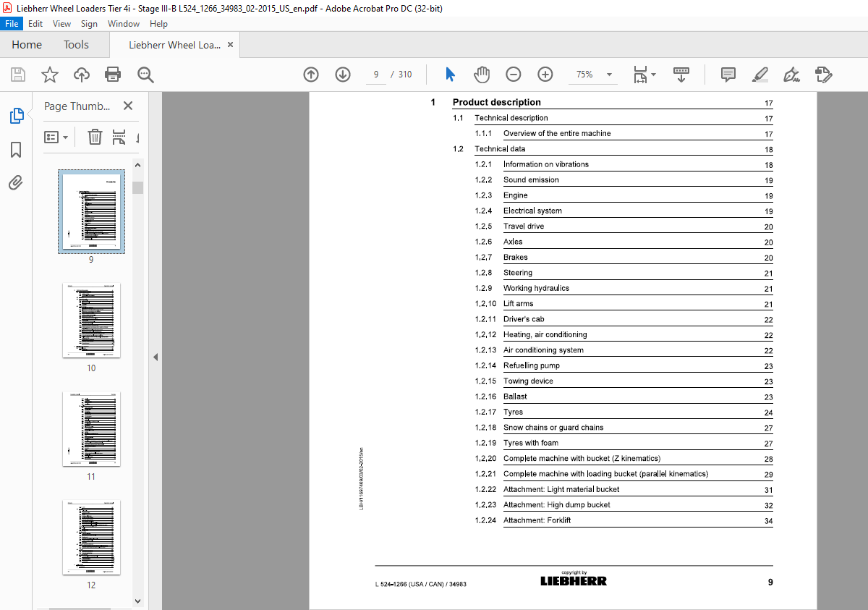Open the 'Technical data' contents entry

click(x=500, y=149)
